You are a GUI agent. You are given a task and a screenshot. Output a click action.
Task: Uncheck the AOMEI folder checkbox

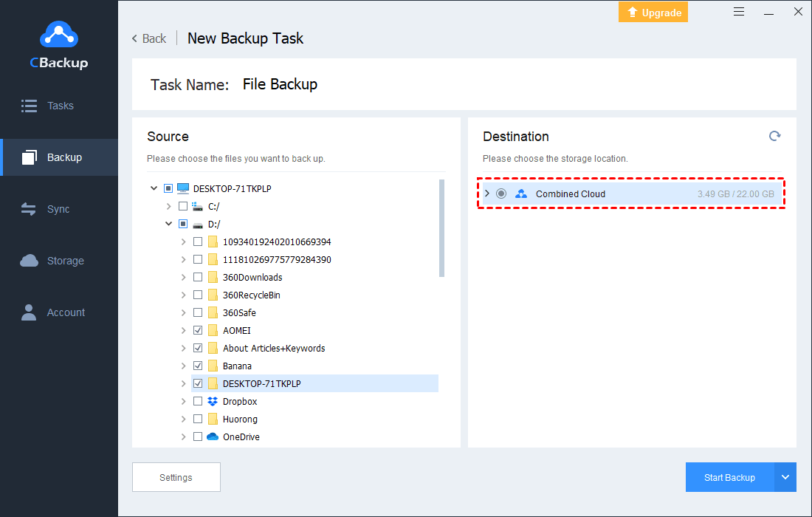198,331
